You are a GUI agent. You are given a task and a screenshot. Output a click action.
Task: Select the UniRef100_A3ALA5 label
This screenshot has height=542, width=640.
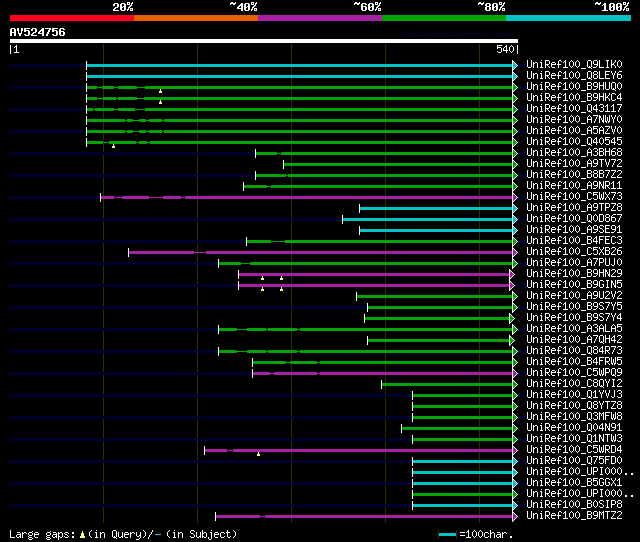(x=574, y=329)
